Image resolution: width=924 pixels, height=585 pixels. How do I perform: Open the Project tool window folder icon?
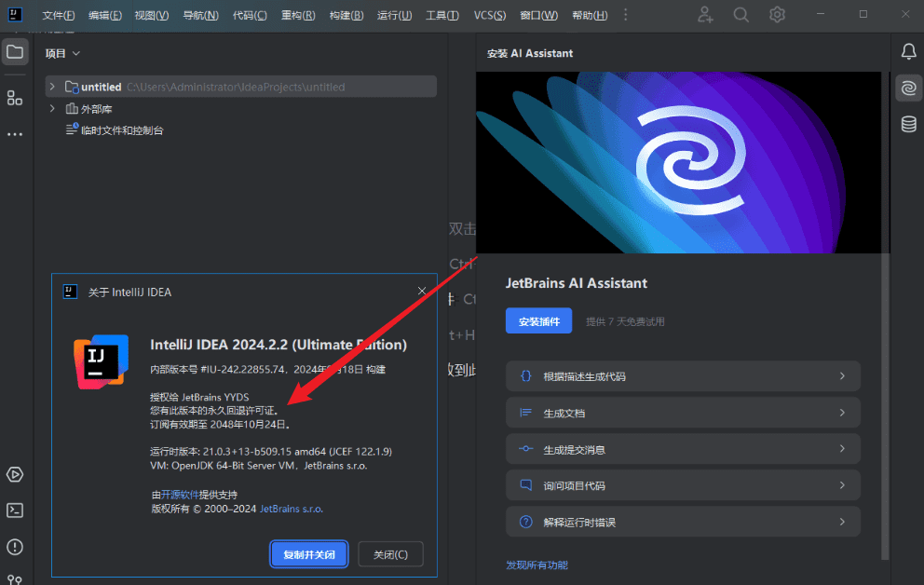(15, 52)
